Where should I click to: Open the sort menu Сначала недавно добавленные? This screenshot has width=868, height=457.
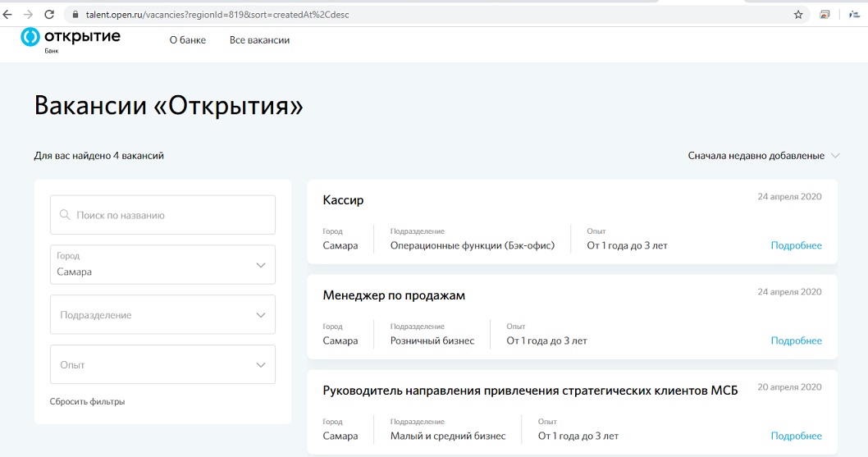coord(764,156)
